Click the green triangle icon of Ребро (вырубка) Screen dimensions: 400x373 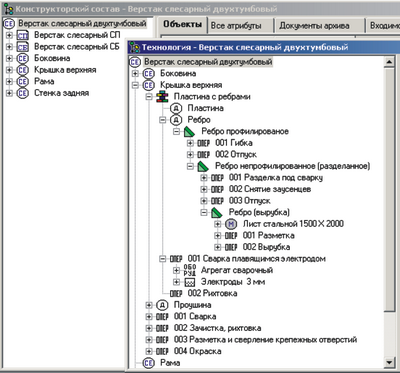pyautogui.click(x=217, y=212)
